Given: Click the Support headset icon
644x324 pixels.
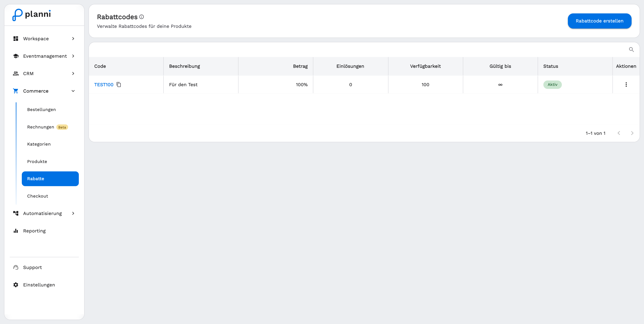Looking at the screenshot, I should coord(16,267).
